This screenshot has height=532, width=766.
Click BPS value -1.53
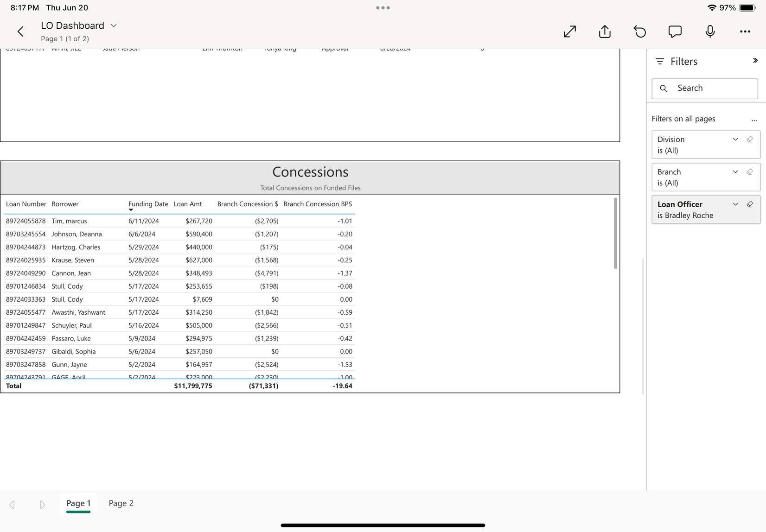345,364
